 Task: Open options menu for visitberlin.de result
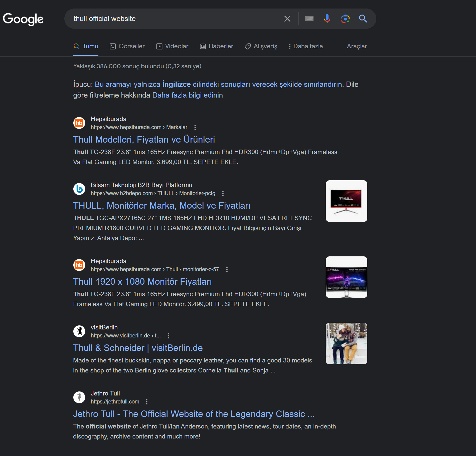coord(169,336)
